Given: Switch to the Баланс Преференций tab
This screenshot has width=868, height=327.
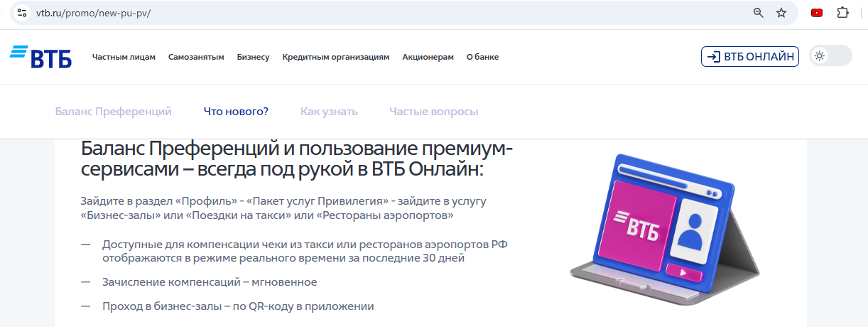Looking at the screenshot, I should (x=114, y=112).
